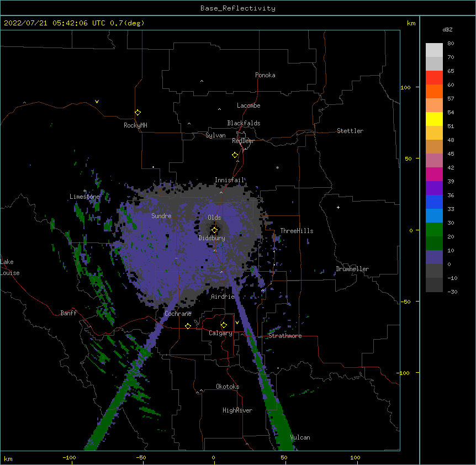Select the RedDeer city label
The height and width of the screenshot is (465, 476).
coord(243,141)
